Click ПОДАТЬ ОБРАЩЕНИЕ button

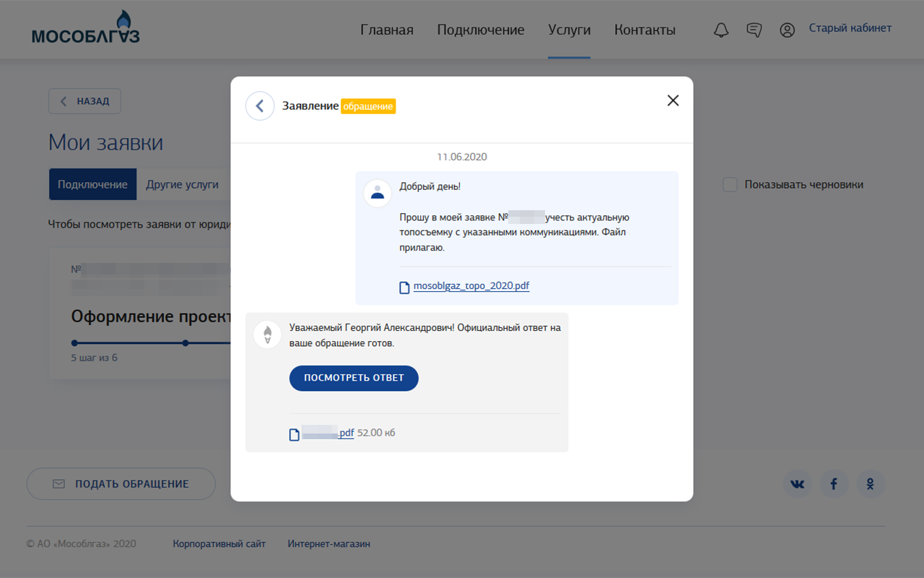pos(121,484)
